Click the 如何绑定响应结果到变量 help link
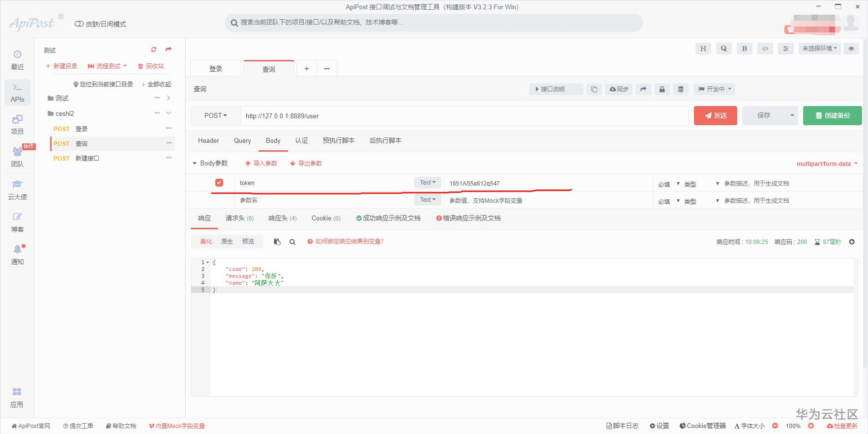This screenshot has height=434, width=868. point(346,242)
